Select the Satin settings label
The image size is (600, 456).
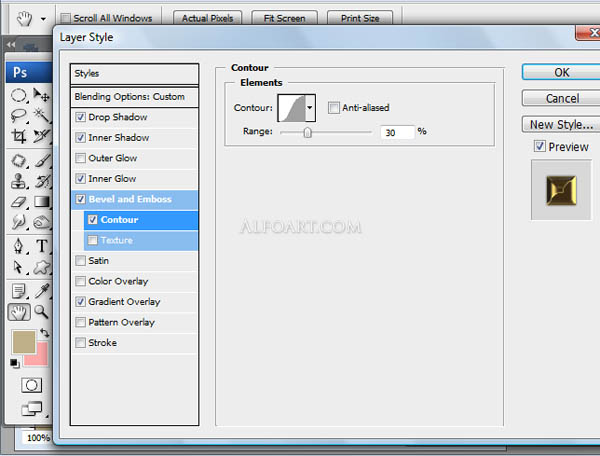pyautogui.click(x=99, y=261)
